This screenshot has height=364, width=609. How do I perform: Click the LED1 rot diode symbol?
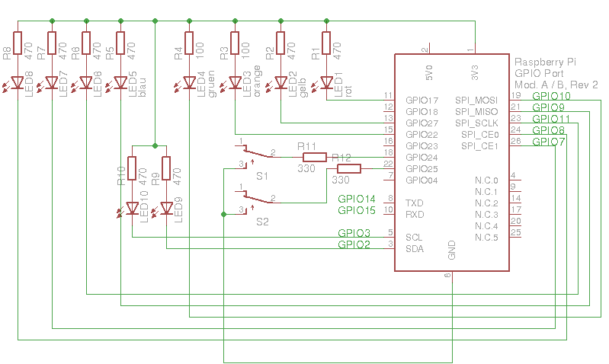327,82
